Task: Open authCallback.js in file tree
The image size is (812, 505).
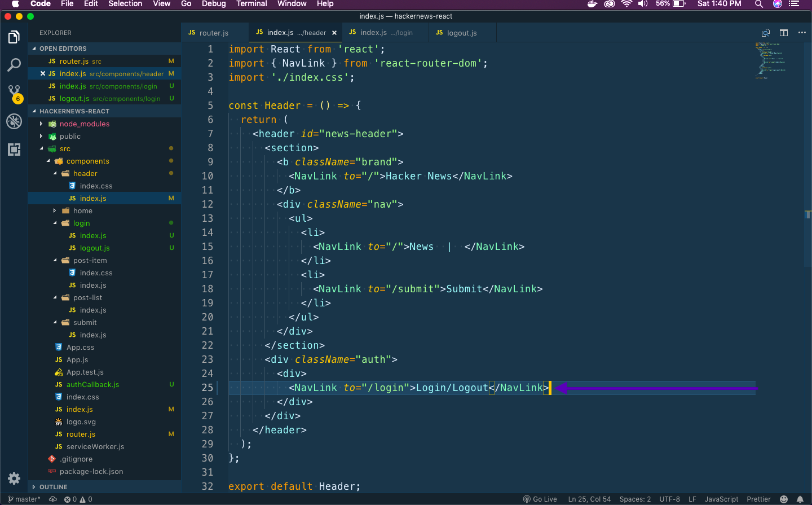Action: tap(92, 384)
